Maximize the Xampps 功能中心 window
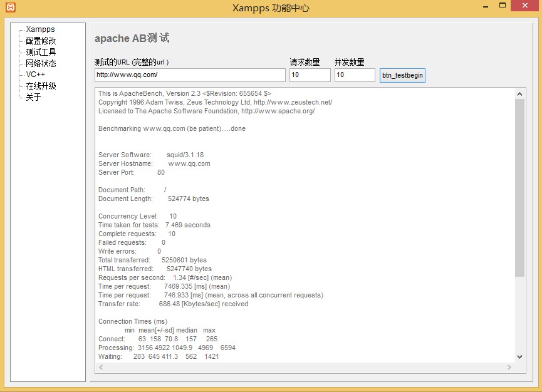Screen dimensions: 542x392 [503, 6]
